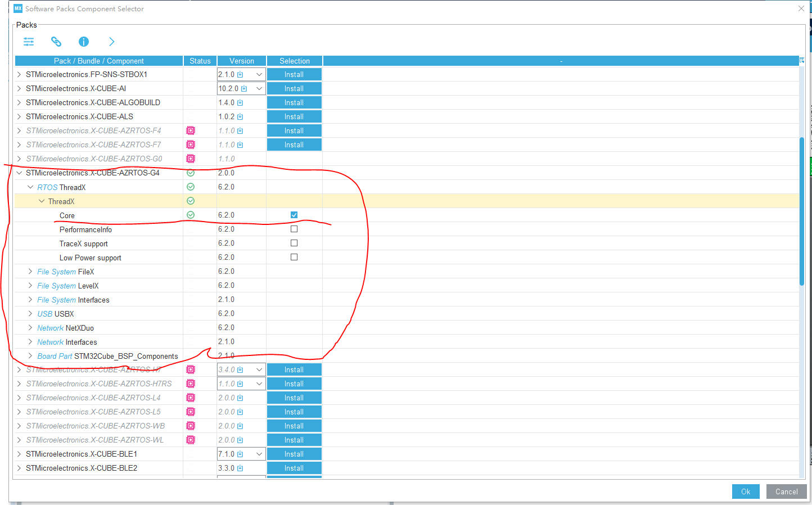Expand File System LevelX

[30, 285]
